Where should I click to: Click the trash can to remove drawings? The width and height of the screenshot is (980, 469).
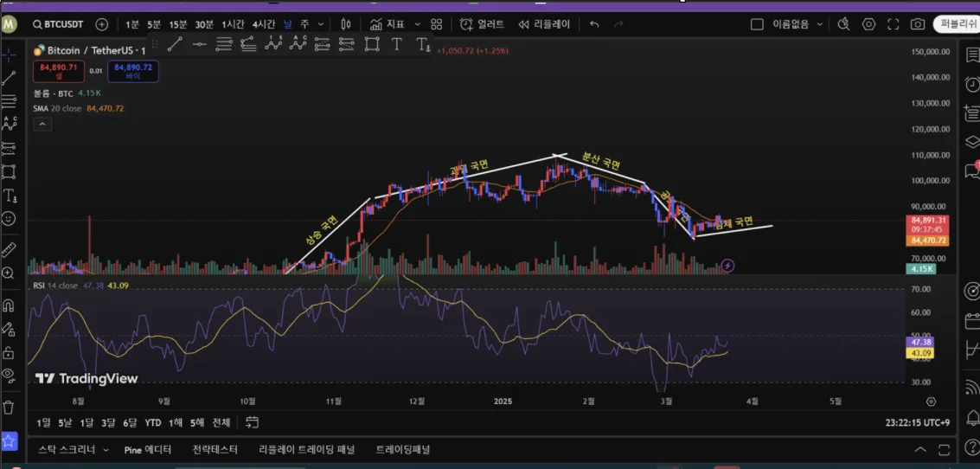point(9,407)
